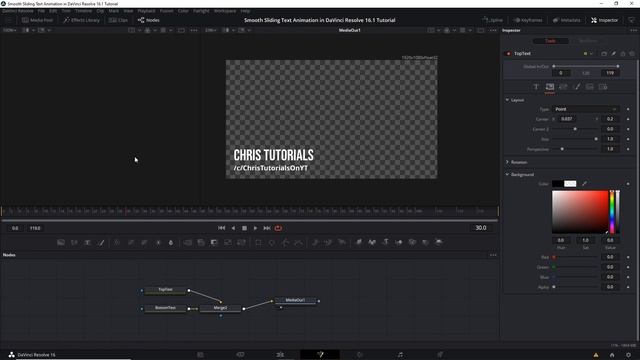Collapse the Layout section

pyautogui.click(x=507, y=100)
